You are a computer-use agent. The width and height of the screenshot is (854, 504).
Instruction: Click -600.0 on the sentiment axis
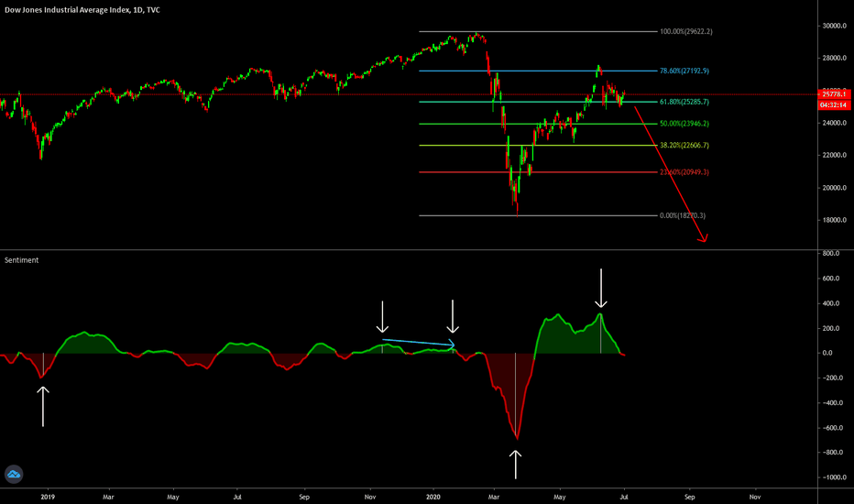click(832, 428)
